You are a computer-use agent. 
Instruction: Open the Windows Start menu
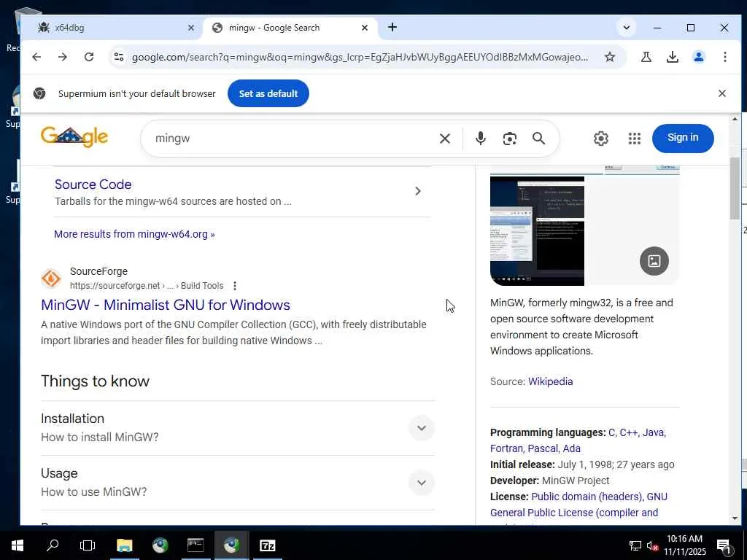tap(18, 545)
